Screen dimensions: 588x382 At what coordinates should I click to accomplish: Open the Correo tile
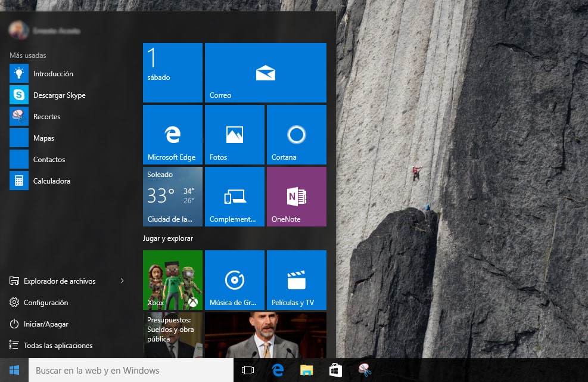click(x=265, y=72)
